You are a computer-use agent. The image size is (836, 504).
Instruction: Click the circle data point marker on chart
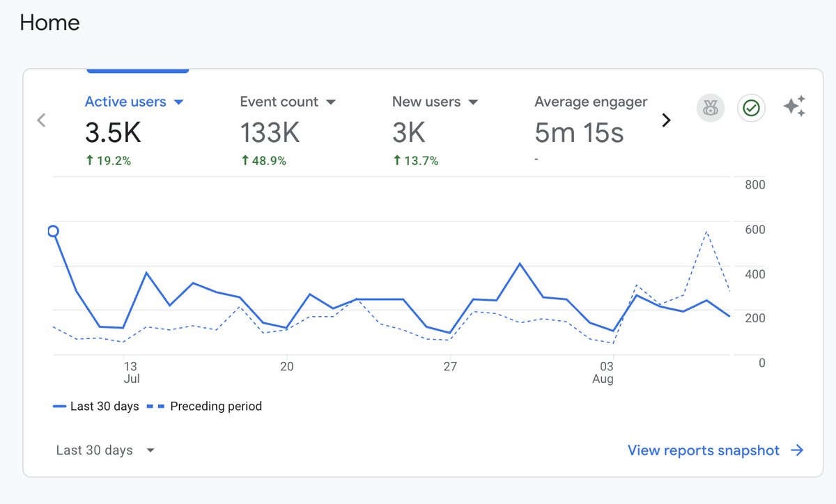pos(53,231)
